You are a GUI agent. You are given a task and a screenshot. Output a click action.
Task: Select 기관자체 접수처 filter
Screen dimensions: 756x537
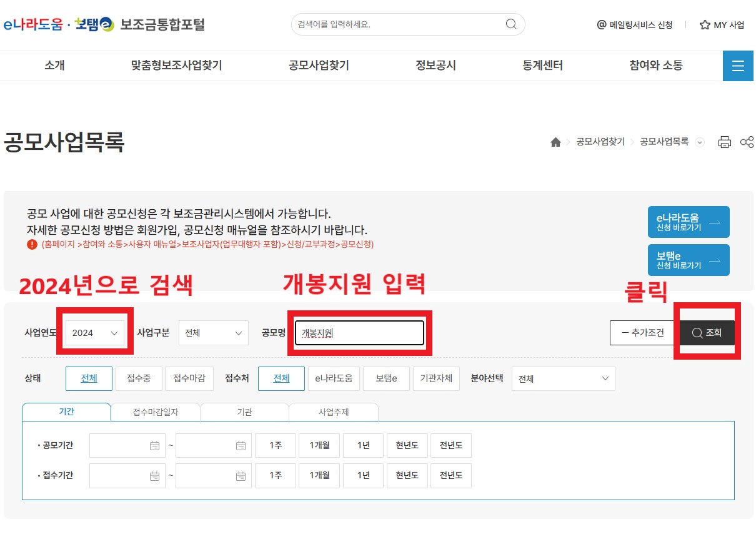436,378
